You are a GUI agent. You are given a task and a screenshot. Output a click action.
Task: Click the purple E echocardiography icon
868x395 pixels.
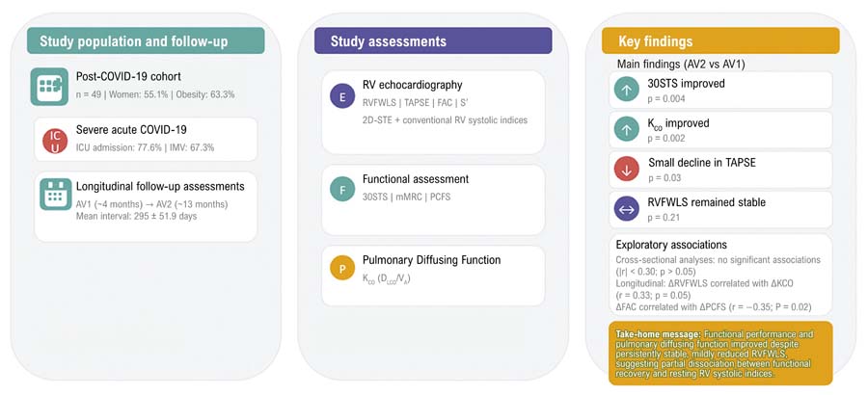(x=342, y=94)
